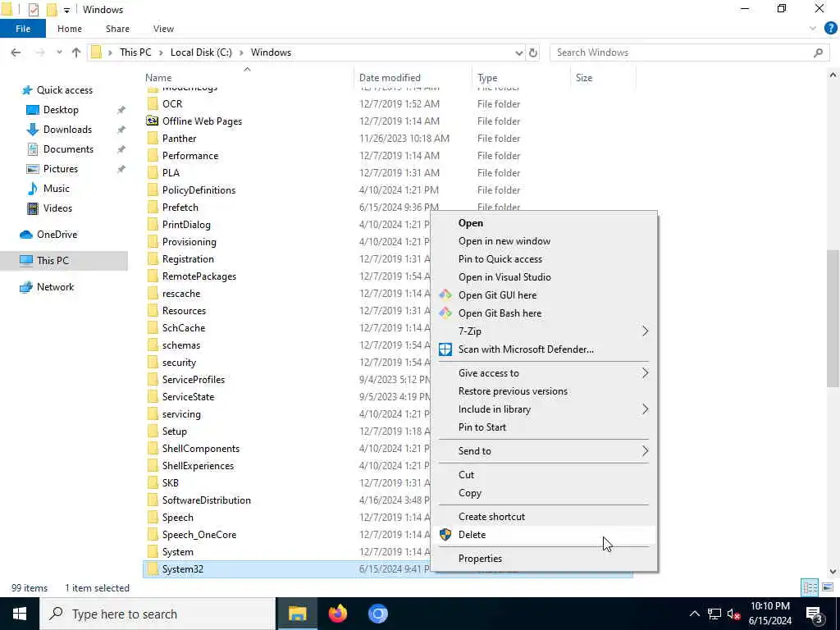Show hidden tray icons chevron
840x630 pixels.
(x=694, y=614)
